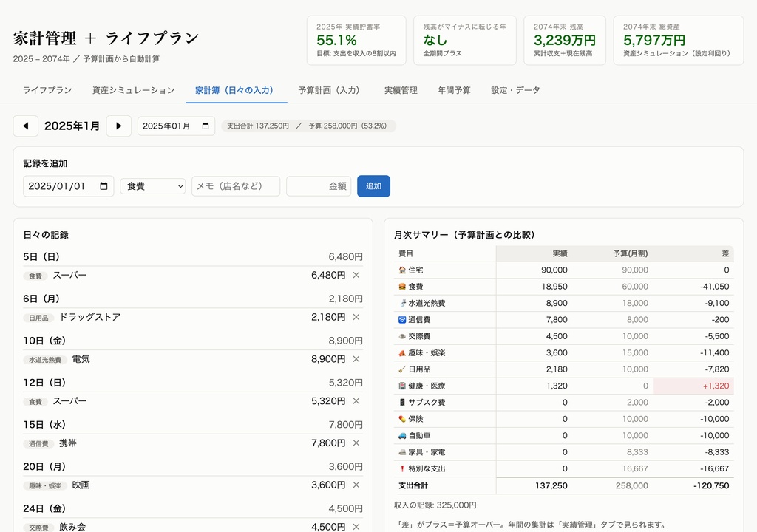Viewport: 757px width, 532px height.
Task: Delete the 飲み会 4,500円 record
Action: (356, 527)
